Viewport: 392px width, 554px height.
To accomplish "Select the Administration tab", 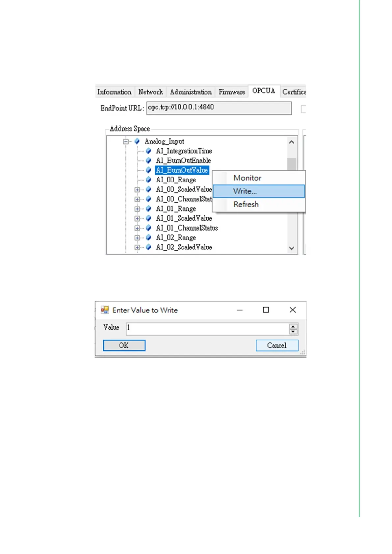I will pyautogui.click(x=191, y=92).
